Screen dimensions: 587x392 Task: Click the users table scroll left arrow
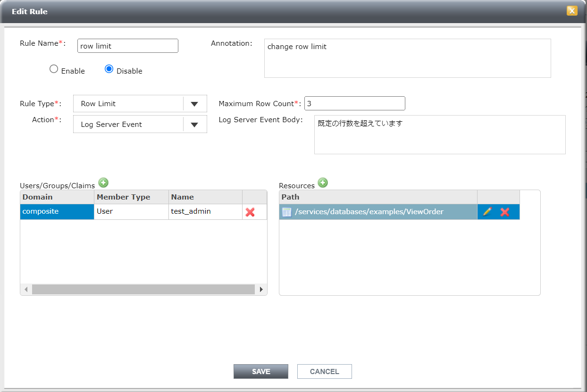tap(26, 289)
